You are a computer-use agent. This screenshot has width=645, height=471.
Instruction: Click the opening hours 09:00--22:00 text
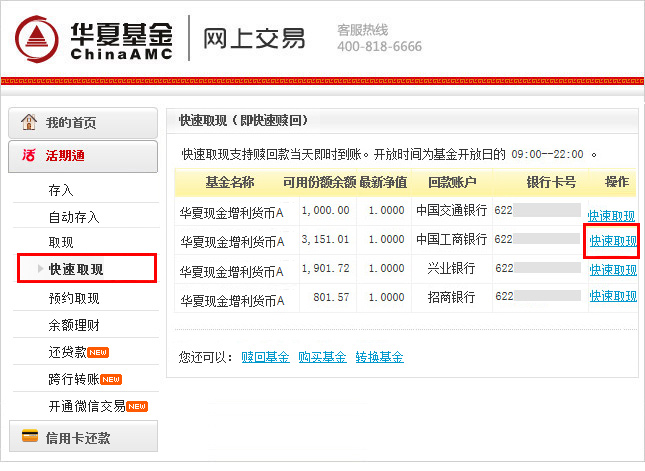(x=548, y=154)
